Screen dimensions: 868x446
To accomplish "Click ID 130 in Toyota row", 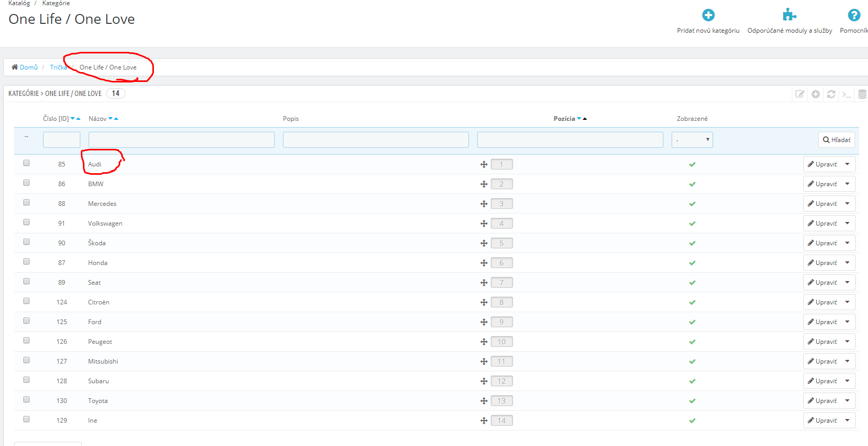I will point(62,401).
